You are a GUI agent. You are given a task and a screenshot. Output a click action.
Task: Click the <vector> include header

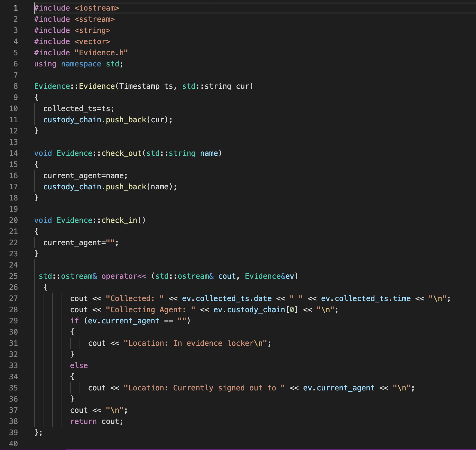[92, 42]
